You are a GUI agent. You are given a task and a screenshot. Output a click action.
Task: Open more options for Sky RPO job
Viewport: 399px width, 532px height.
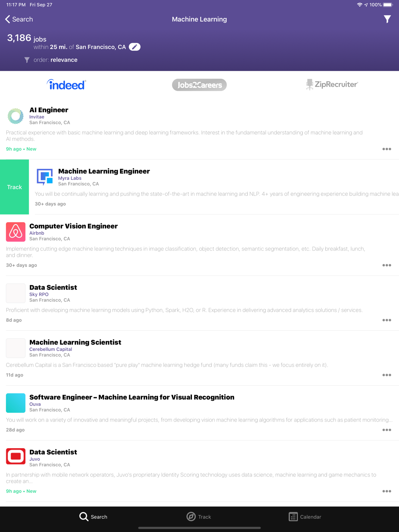387,320
